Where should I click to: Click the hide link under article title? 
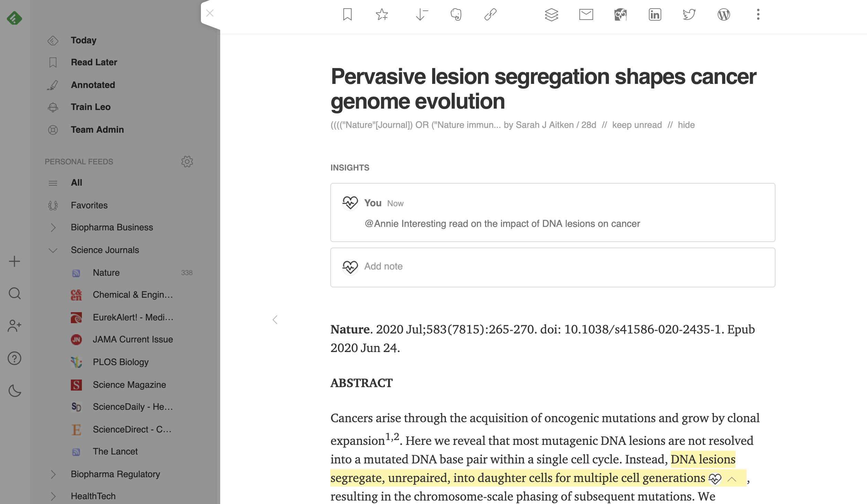[686, 125]
